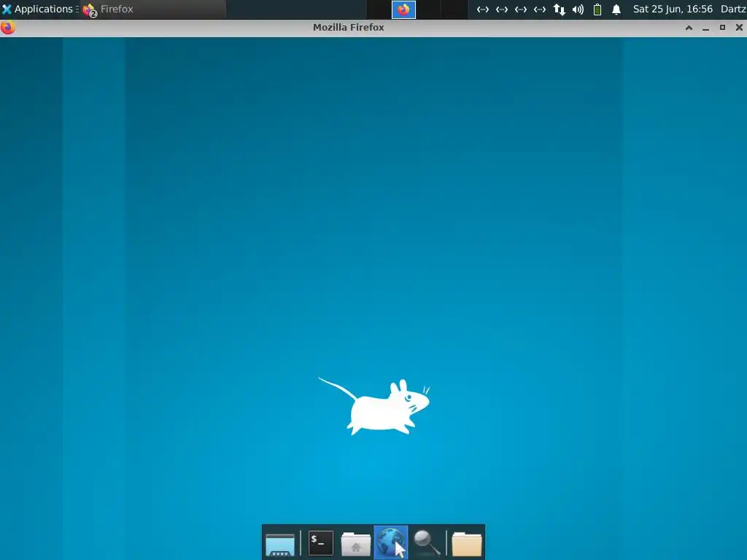The height and width of the screenshot is (560, 747).
Task: Click the Mozilla Firefox title bar text
Action: (x=348, y=28)
